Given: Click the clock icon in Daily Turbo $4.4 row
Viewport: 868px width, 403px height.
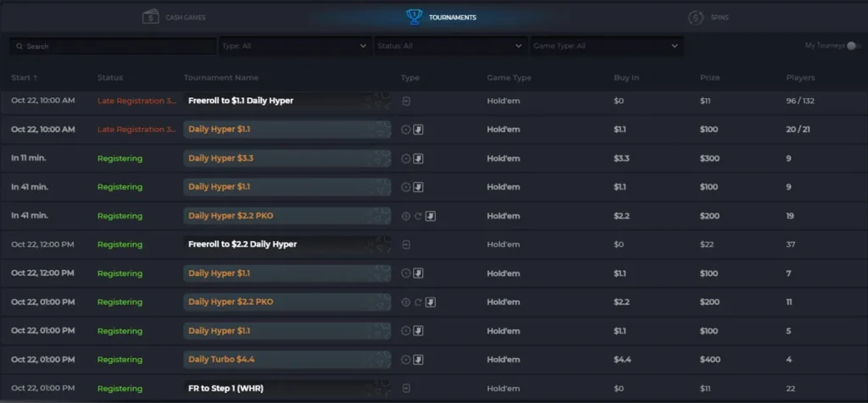Looking at the screenshot, I should point(406,360).
